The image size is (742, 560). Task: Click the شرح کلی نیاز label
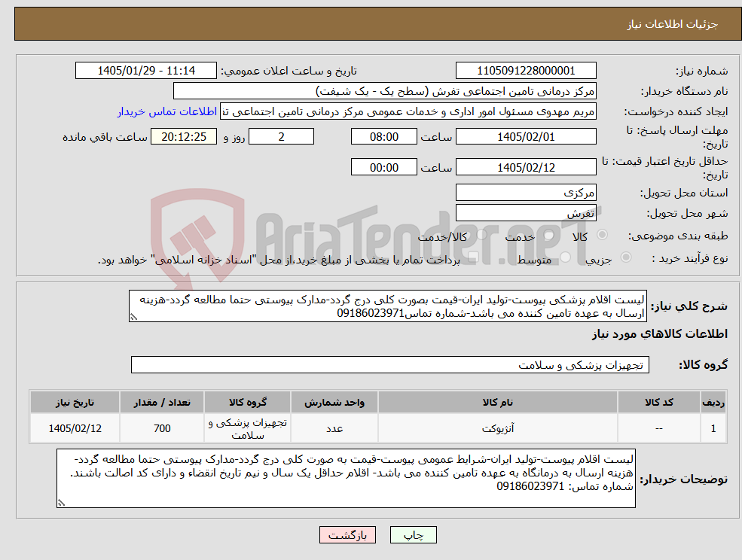coord(689,306)
